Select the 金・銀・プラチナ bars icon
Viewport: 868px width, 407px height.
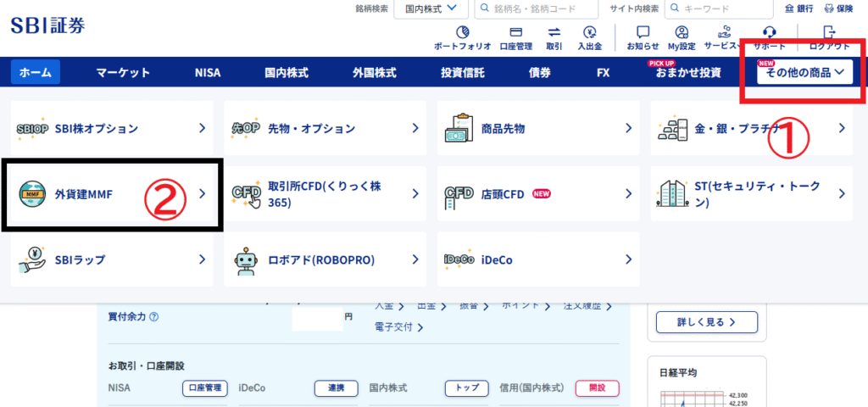coord(672,129)
